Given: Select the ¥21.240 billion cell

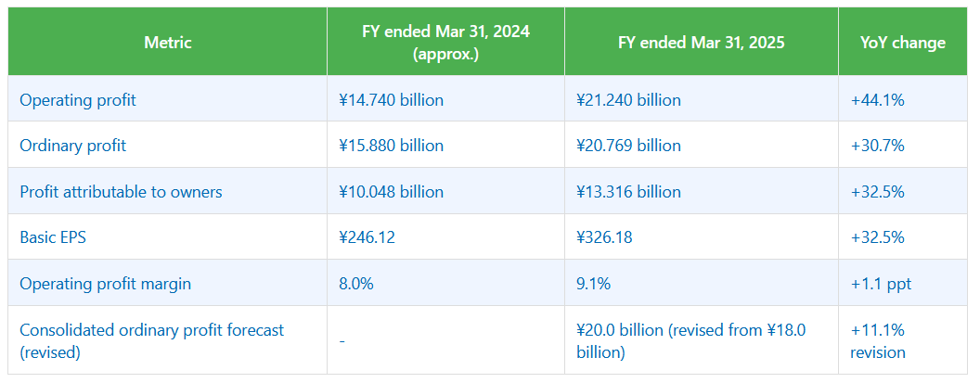Looking at the screenshot, I should point(628,100).
